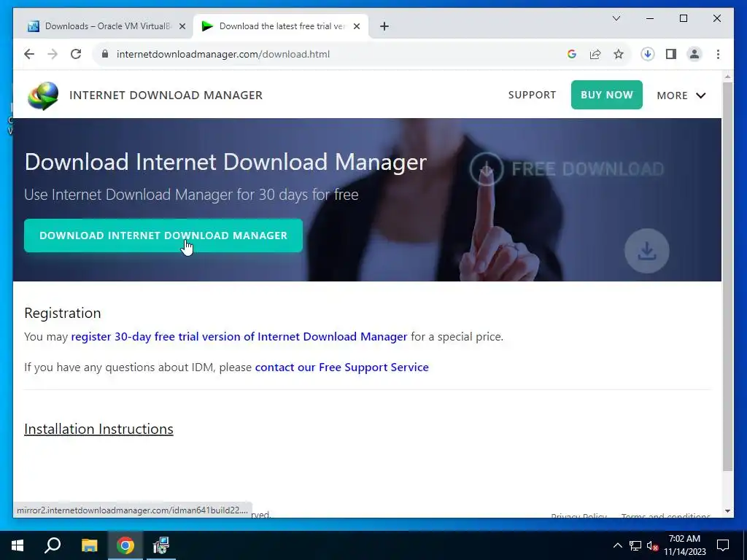This screenshot has height=560, width=747.
Task: Open File Explorer from the taskbar
Action: 89,545
